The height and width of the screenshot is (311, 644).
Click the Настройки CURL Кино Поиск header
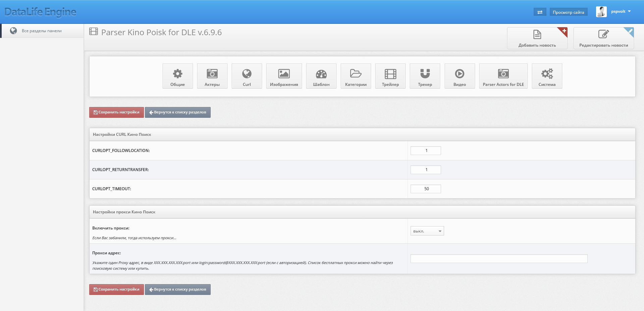coord(362,135)
